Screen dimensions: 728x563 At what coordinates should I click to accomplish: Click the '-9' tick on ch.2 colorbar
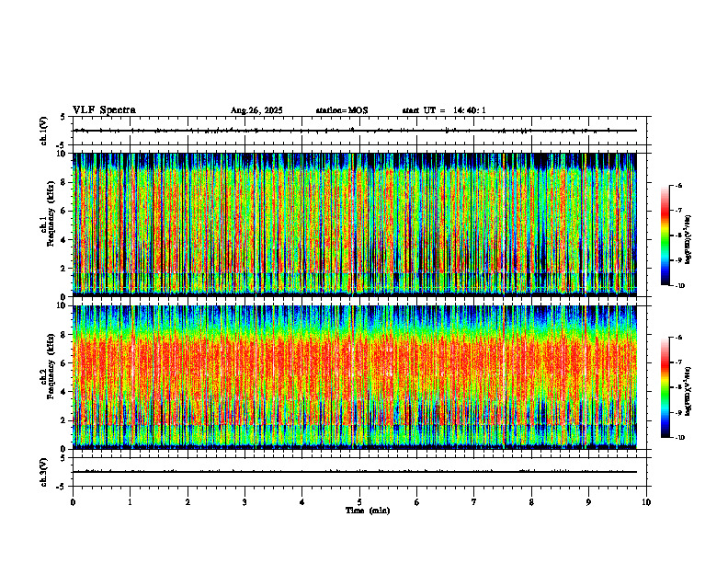(x=678, y=412)
